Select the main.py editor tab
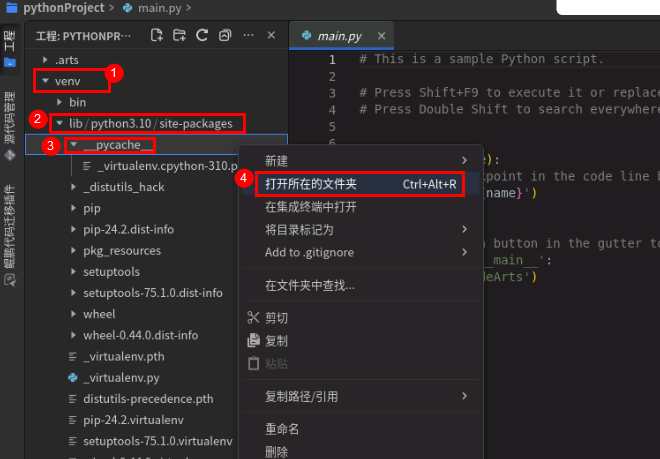The image size is (660, 459). [x=341, y=36]
